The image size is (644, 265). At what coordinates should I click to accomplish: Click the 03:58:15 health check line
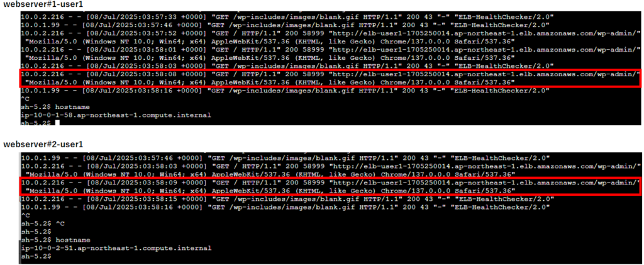(287, 199)
